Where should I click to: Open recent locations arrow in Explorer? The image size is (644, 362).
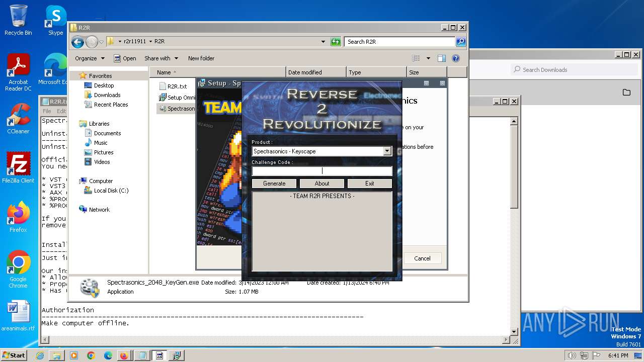point(101,42)
